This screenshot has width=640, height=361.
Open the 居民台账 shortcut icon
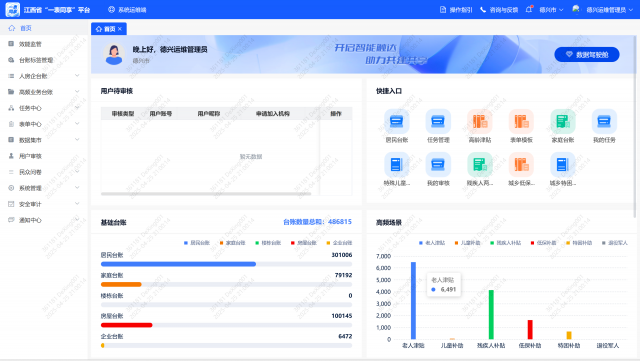[396, 121]
